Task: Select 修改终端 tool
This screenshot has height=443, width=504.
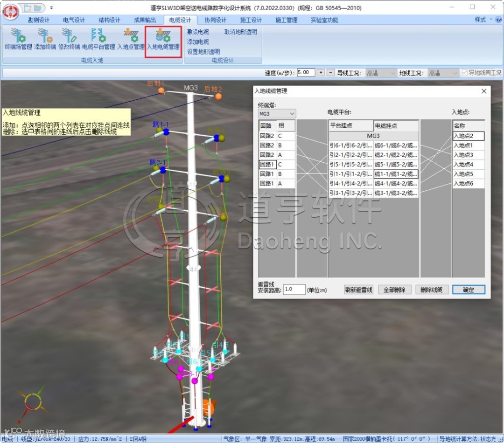Action: (69, 39)
